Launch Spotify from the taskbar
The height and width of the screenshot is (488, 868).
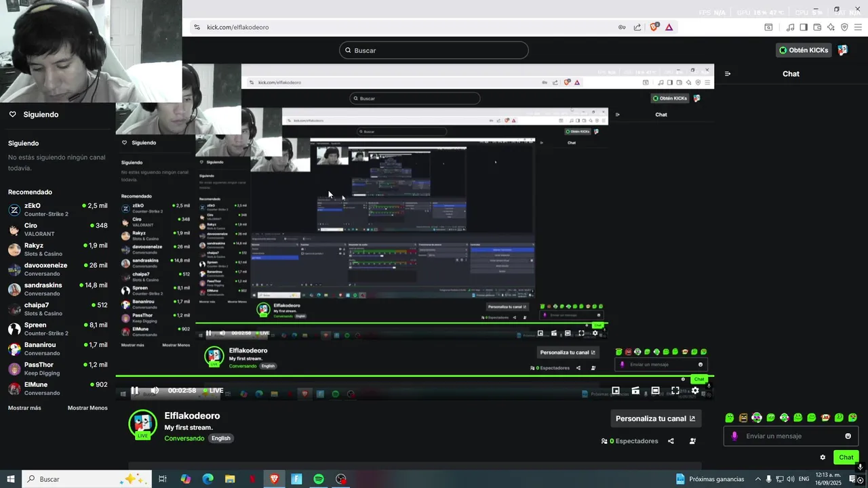point(319,479)
